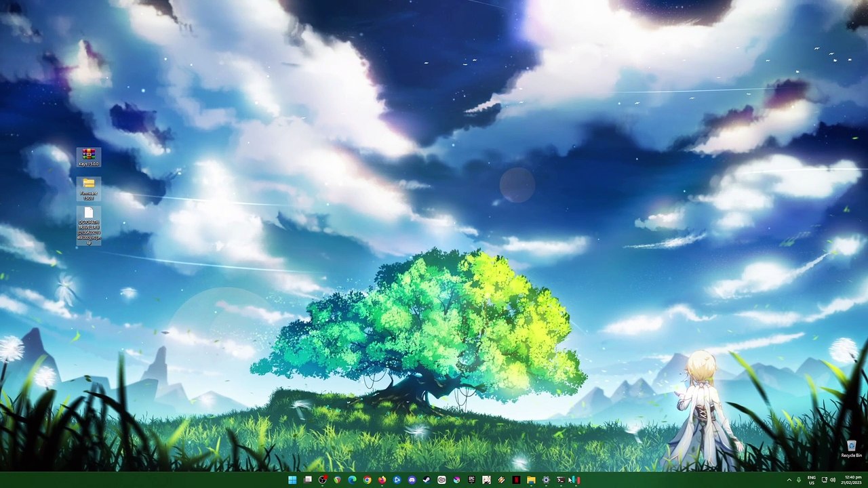Open the Windows Start menu
868x488 pixels.
tap(292, 480)
